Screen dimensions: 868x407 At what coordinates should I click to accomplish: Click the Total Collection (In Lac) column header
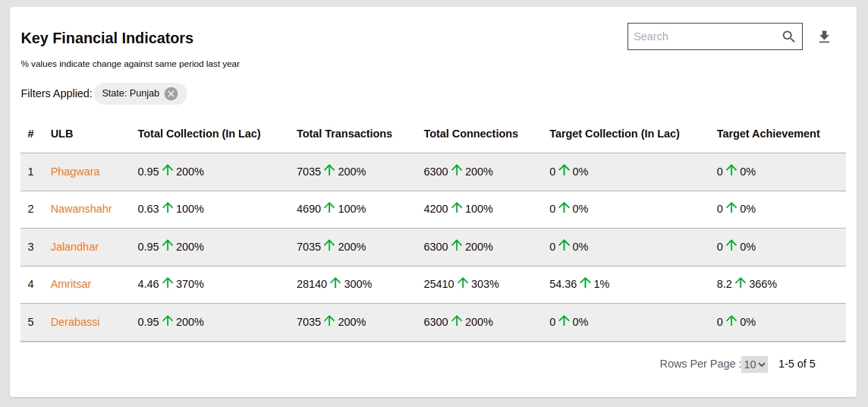coord(199,134)
